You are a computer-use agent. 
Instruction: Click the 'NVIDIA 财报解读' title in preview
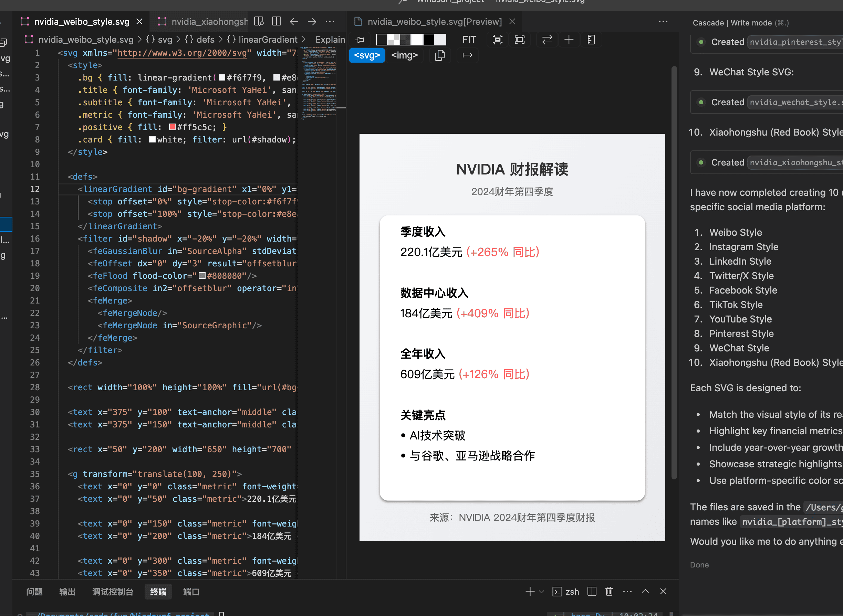(x=512, y=169)
